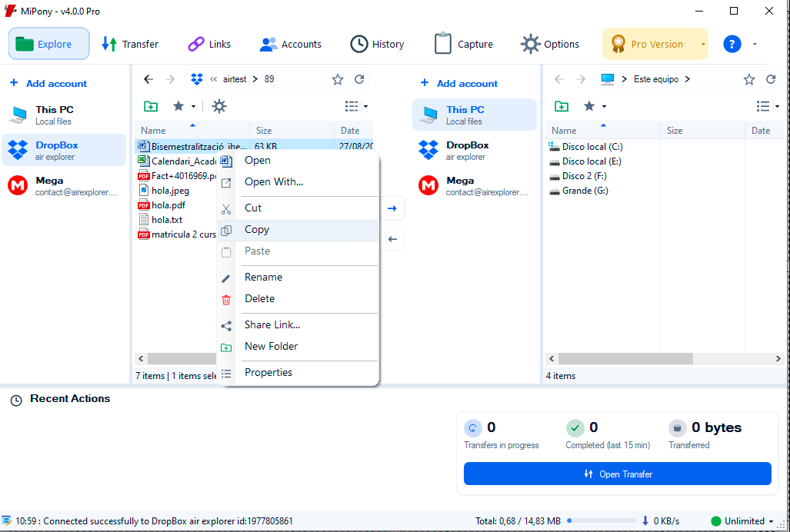
Task: Sort left pane by Date column
Action: click(355, 131)
